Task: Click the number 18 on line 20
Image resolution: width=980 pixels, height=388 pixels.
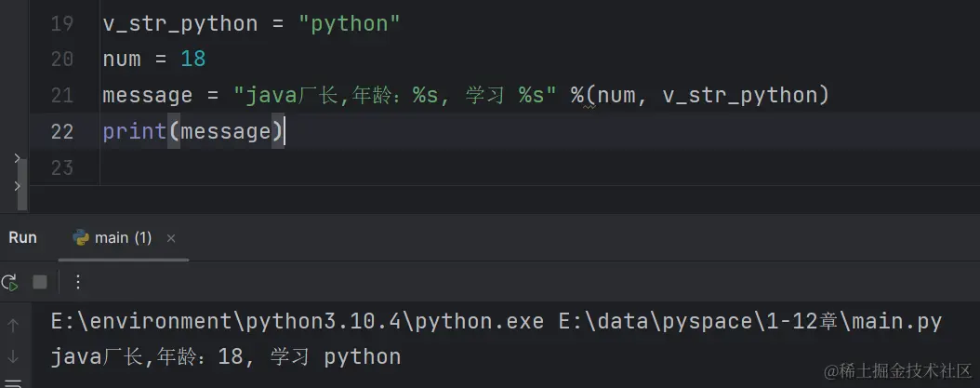Action: [x=193, y=60]
